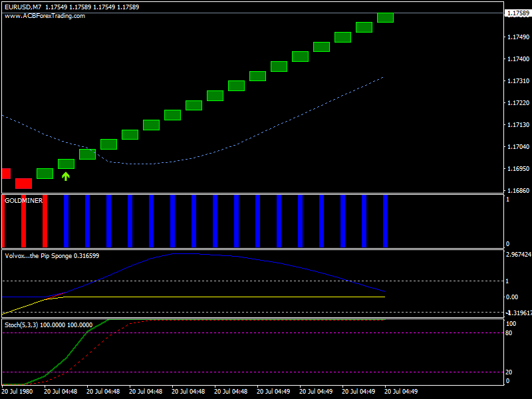Click the lowest red Renko brick

click(x=23, y=184)
